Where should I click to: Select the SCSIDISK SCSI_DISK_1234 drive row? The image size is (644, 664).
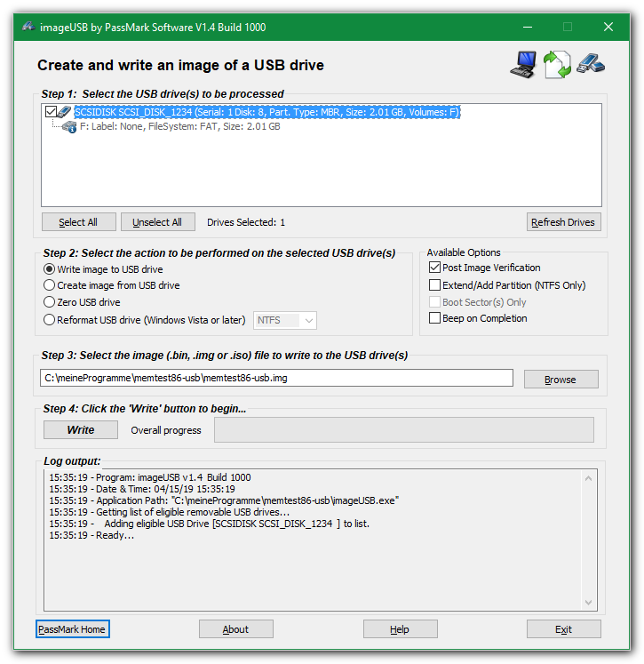(267, 112)
